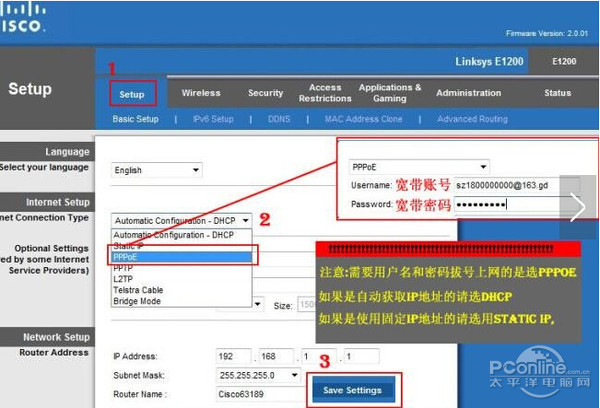Screen dimensions: 600x408
Task: Select L2TP from the connection list
Action: pyautogui.click(x=181, y=279)
